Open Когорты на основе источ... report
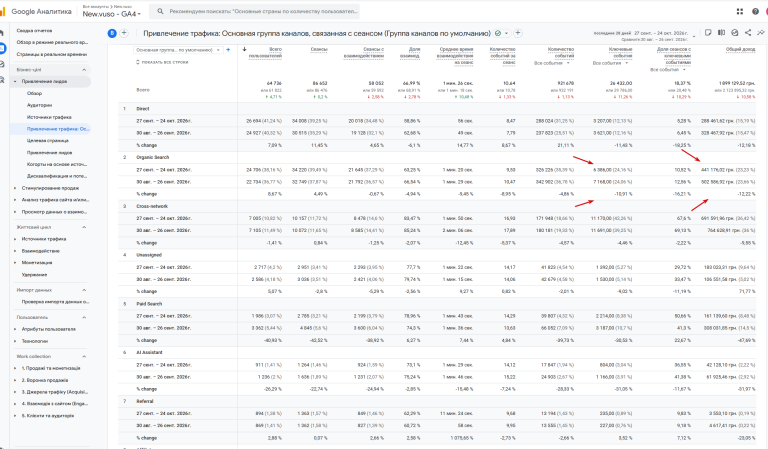Viewport: 768px width, 449px height. click(57, 165)
